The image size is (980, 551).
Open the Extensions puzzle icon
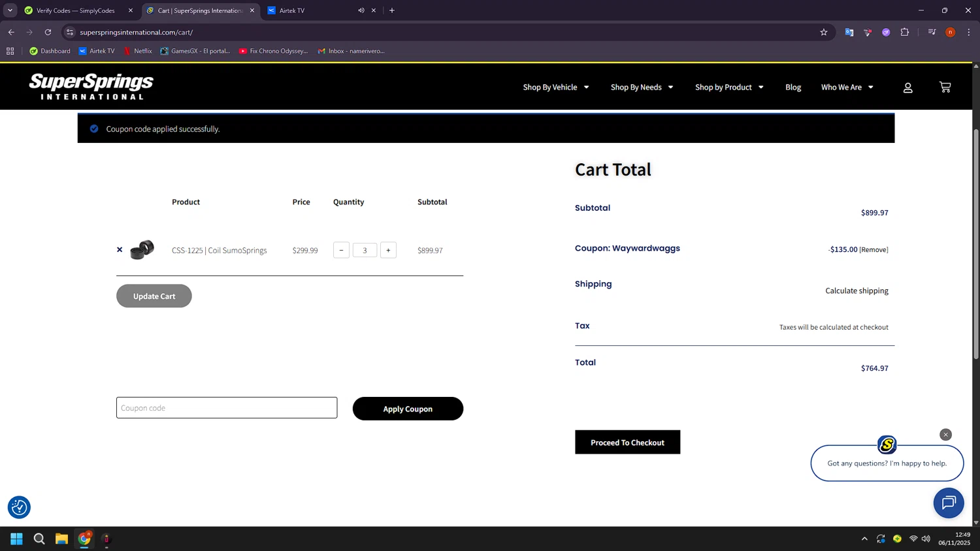pos(905,32)
